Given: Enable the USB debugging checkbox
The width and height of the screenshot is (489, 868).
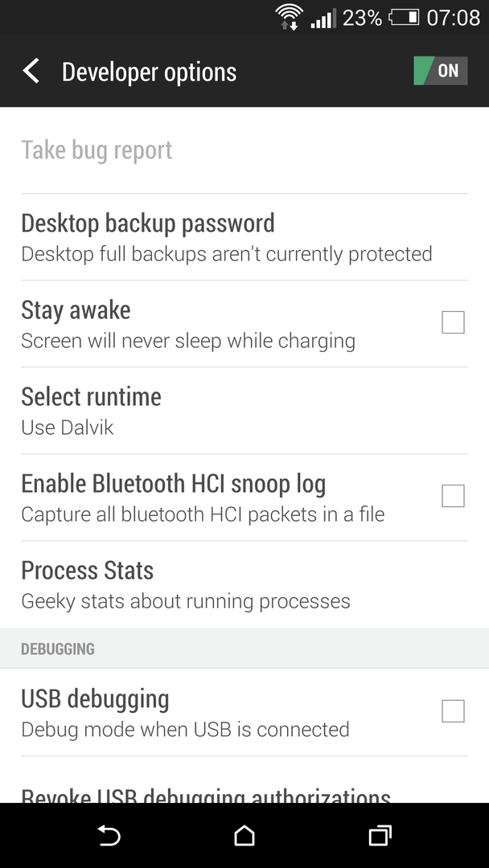Looking at the screenshot, I should [453, 710].
